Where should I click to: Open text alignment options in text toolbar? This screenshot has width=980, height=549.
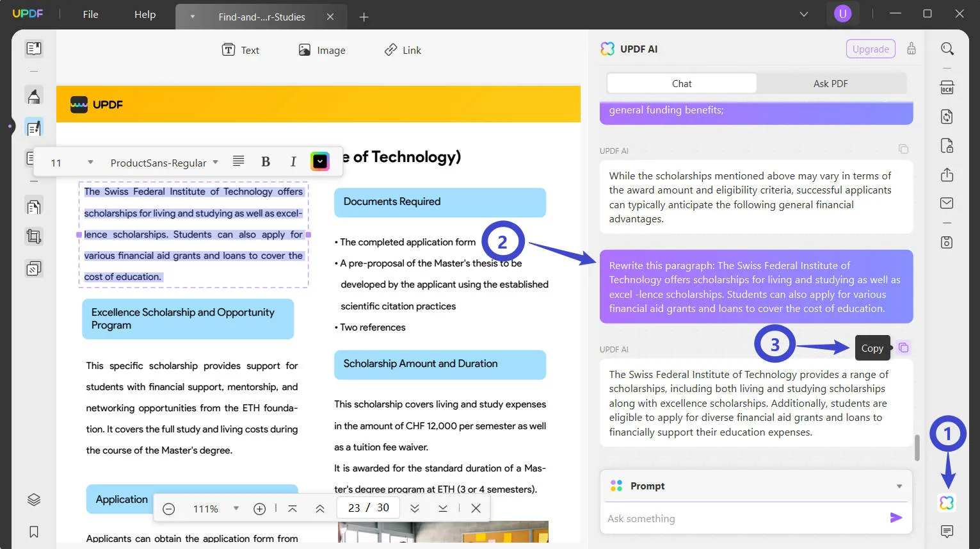(x=238, y=161)
